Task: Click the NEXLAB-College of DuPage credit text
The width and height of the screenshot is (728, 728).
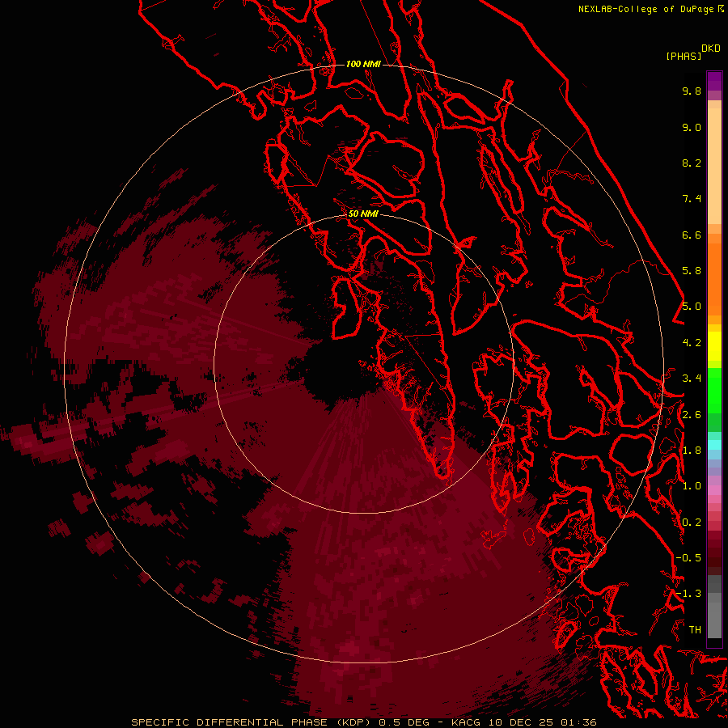Action: [x=650, y=9]
